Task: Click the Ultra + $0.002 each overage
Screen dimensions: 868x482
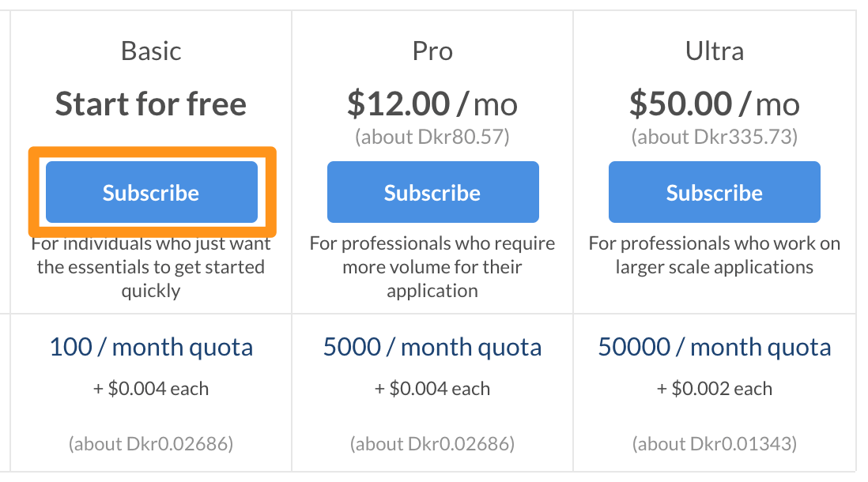Action: (714, 389)
